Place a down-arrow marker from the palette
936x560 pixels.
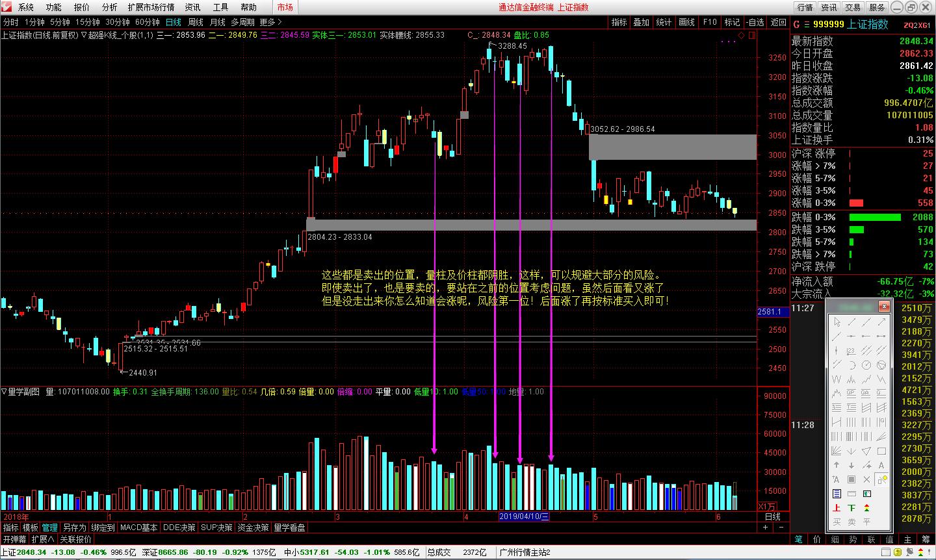click(x=851, y=465)
